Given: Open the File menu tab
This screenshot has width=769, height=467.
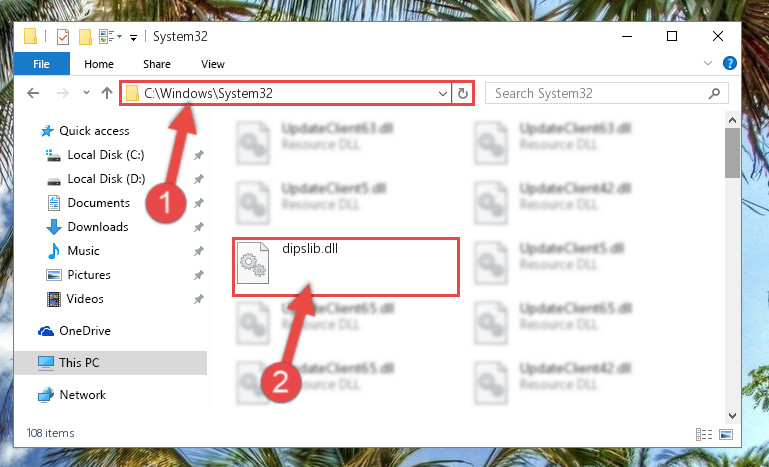Looking at the screenshot, I should (x=42, y=64).
